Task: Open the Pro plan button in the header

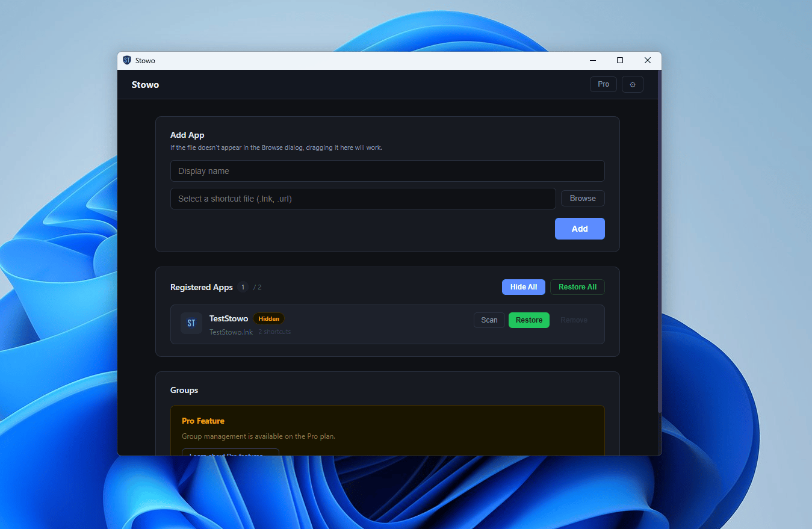Action: [603, 84]
